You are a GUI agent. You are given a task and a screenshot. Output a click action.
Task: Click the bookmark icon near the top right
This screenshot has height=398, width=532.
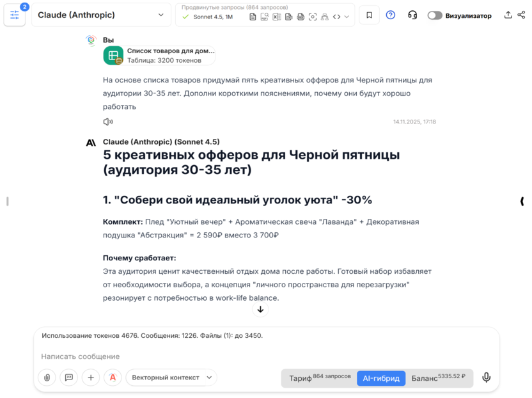(369, 15)
